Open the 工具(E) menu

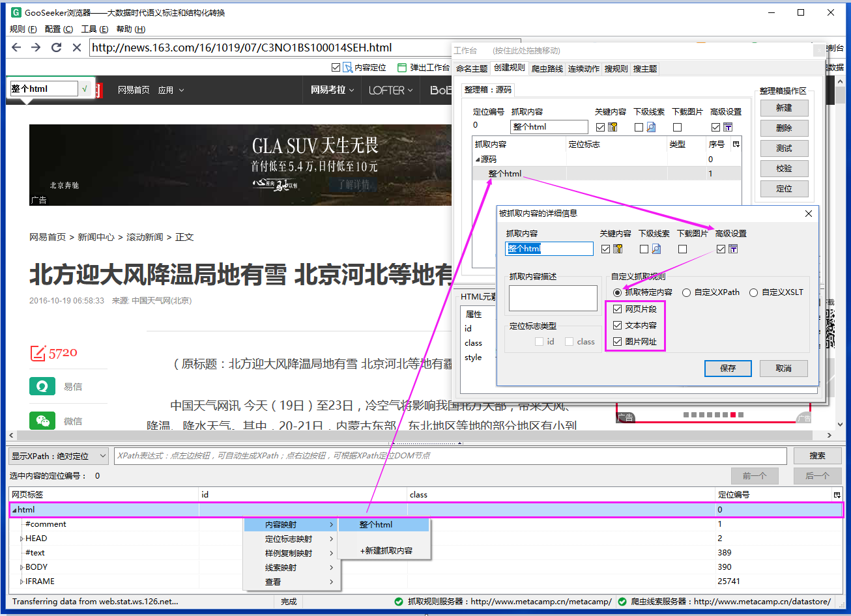94,29
